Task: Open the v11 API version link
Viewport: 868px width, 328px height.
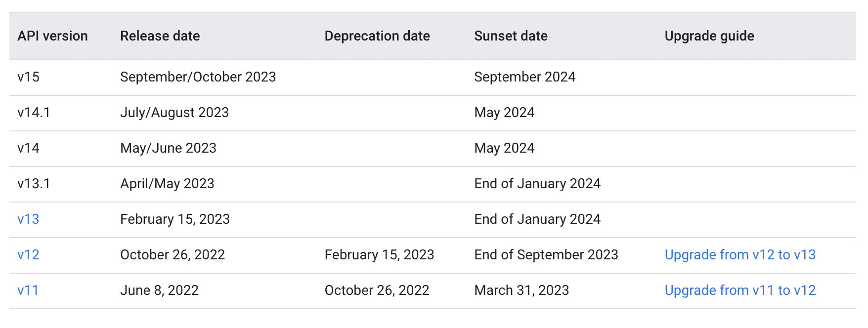Action: point(28,290)
